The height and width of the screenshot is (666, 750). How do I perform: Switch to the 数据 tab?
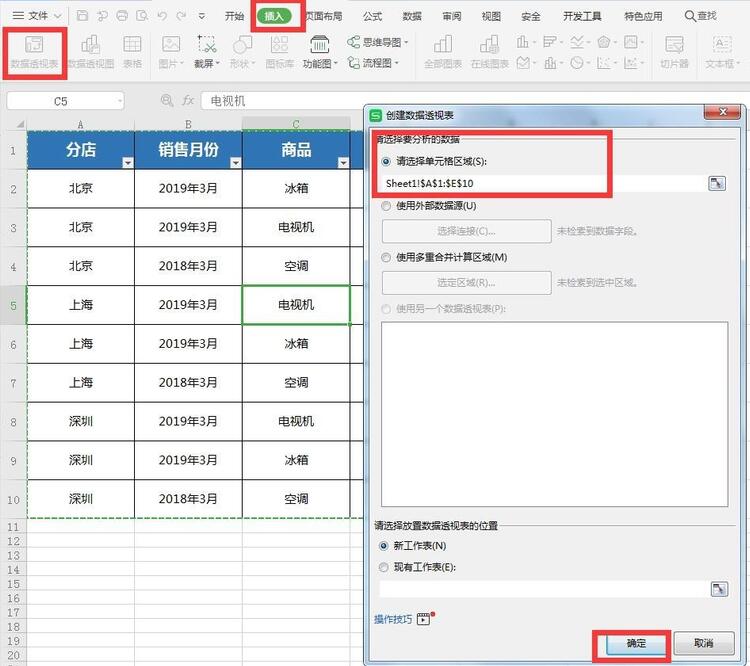click(412, 16)
